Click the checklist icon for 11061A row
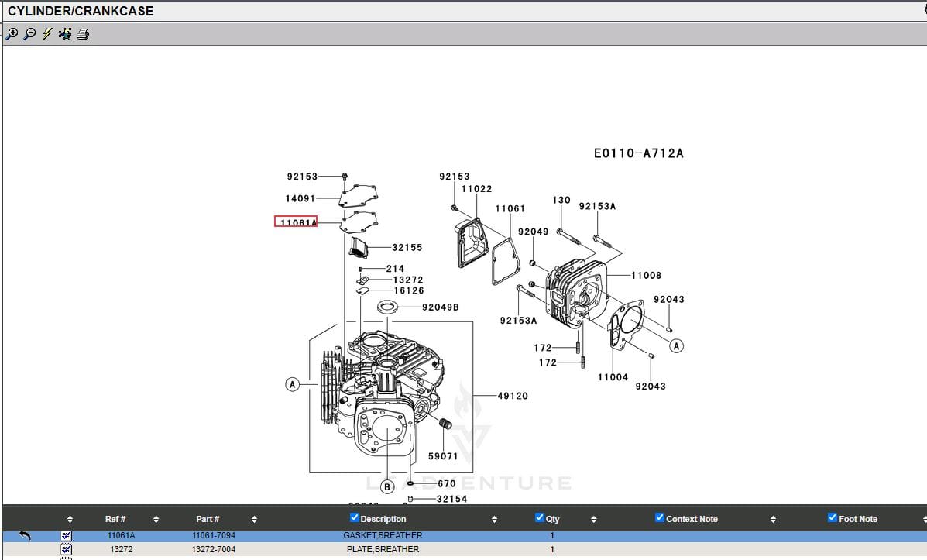The width and height of the screenshot is (927, 560). [66, 535]
